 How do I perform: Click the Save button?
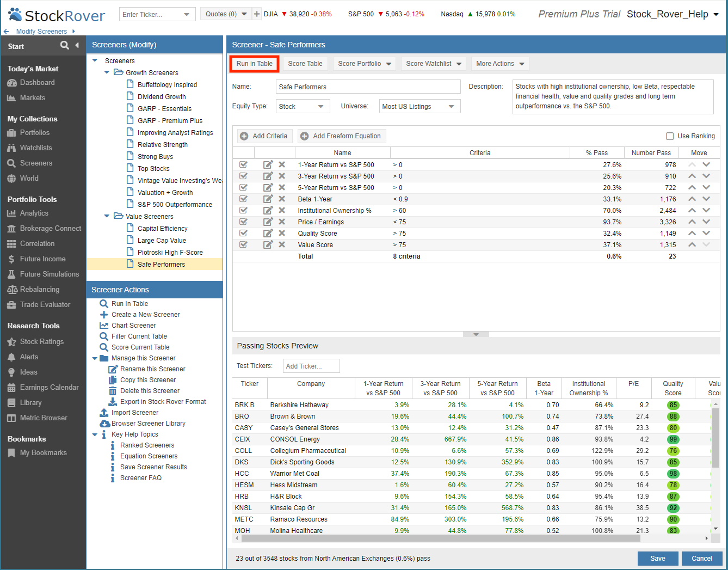click(x=658, y=559)
